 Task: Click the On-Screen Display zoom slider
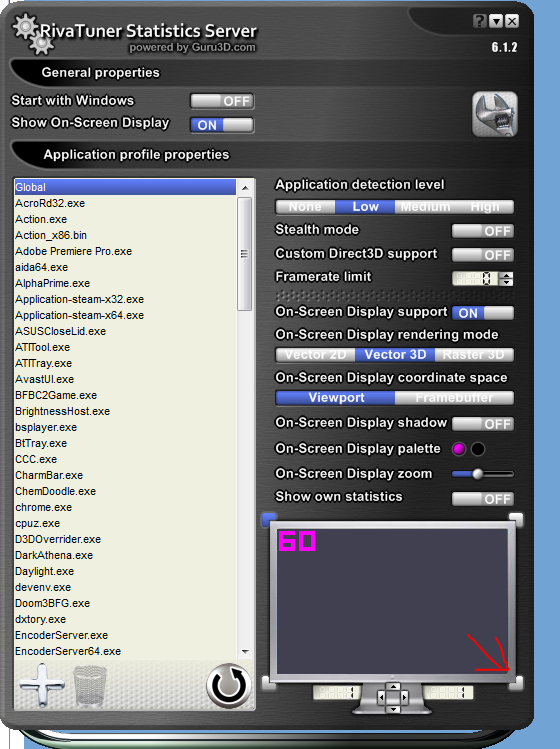(x=483, y=474)
